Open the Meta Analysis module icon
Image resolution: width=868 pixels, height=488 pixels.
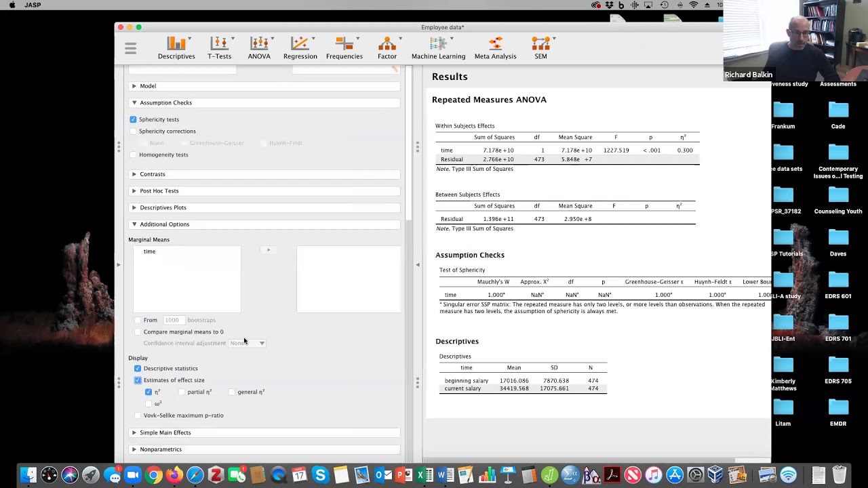495,48
